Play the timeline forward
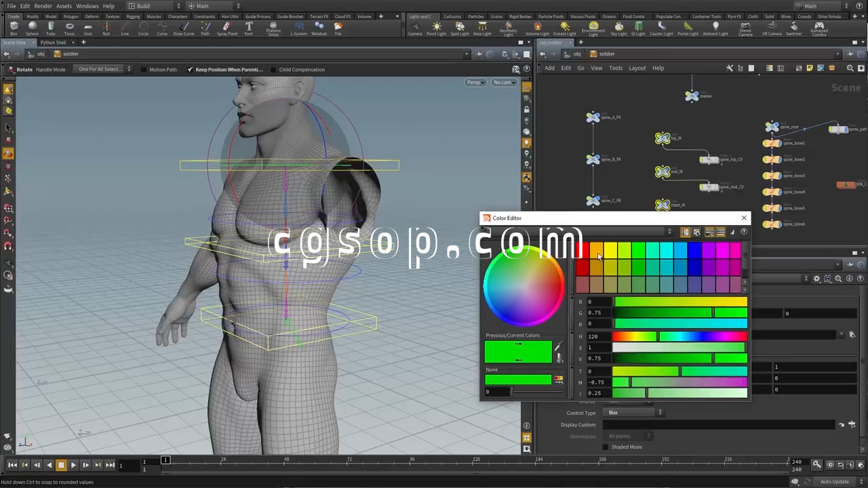Screen dimensions: 868x488 coord(73,465)
